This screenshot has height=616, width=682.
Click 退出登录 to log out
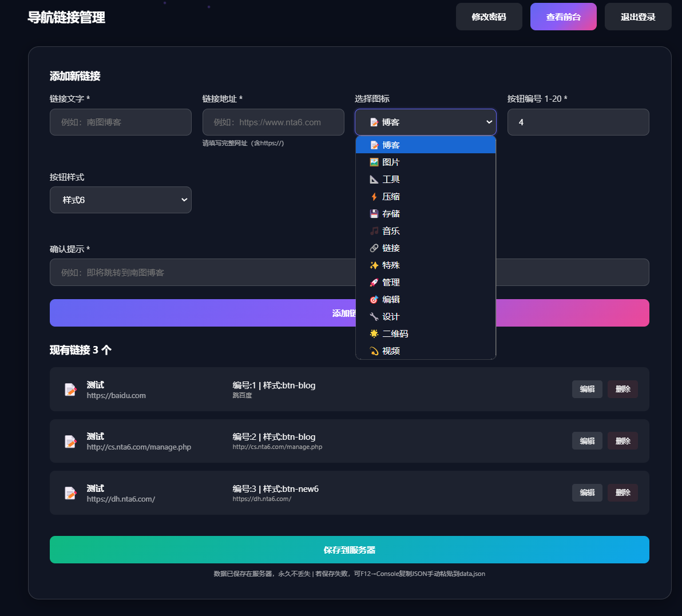pyautogui.click(x=637, y=17)
